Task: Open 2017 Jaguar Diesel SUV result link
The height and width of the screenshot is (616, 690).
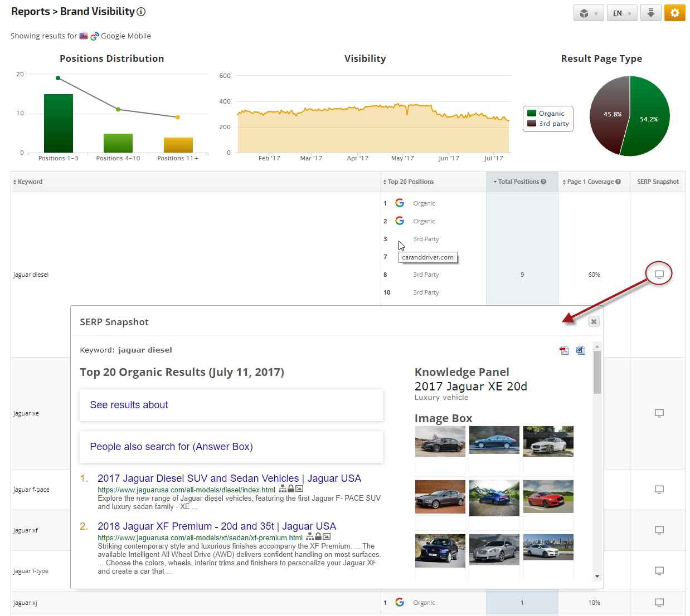Action: click(229, 478)
